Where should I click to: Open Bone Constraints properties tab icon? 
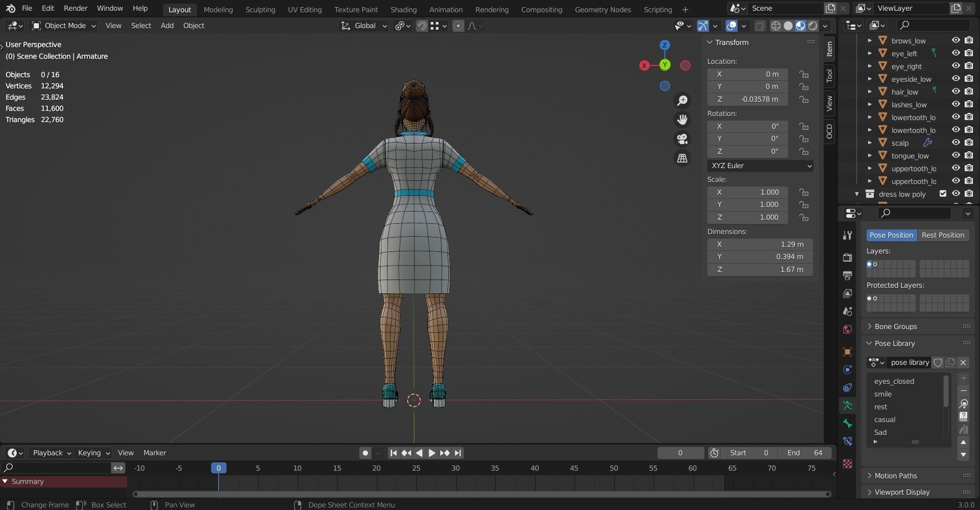click(848, 442)
